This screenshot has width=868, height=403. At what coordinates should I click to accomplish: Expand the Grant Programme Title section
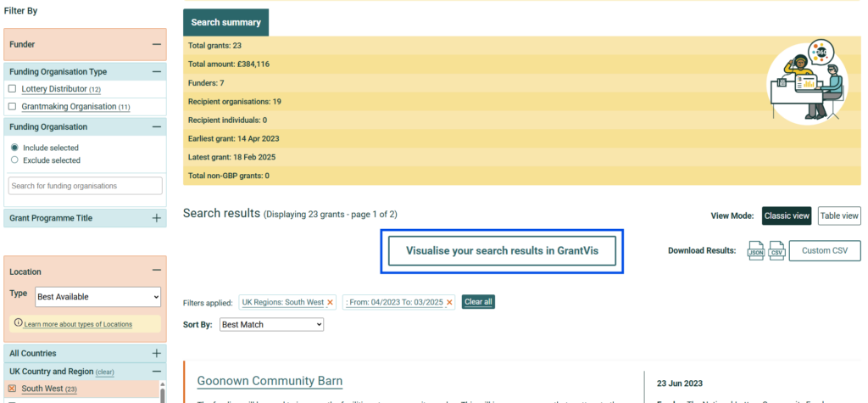point(156,218)
